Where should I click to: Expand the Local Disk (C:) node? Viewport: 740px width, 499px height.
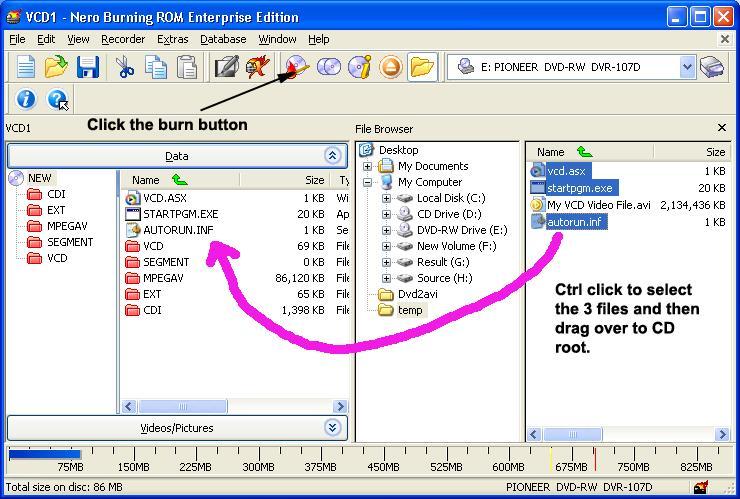(x=386, y=198)
